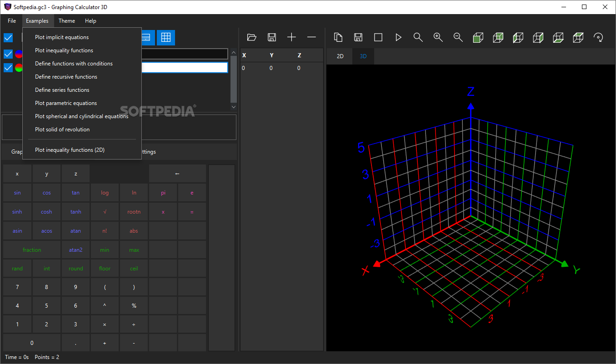
Task: Remove a point row with minus icon
Action: pyautogui.click(x=311, y=37)
